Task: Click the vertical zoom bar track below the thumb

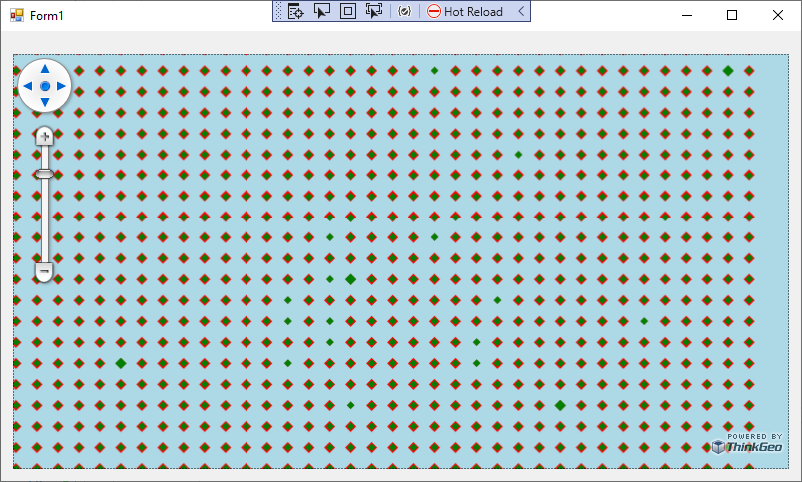Action: click(x=44, y=221)
